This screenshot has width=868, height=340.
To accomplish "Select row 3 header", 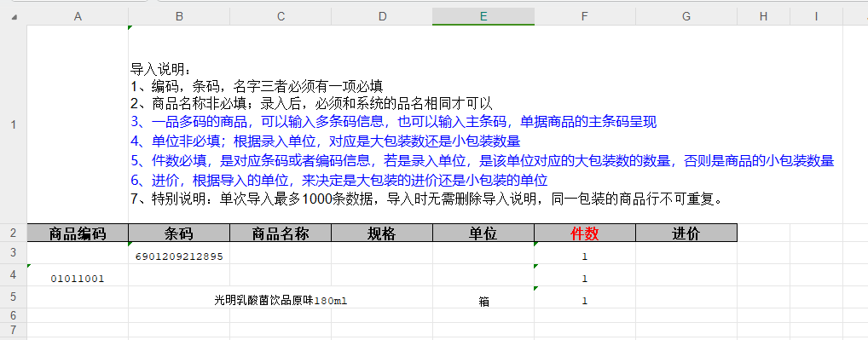I will coord(14,252).
